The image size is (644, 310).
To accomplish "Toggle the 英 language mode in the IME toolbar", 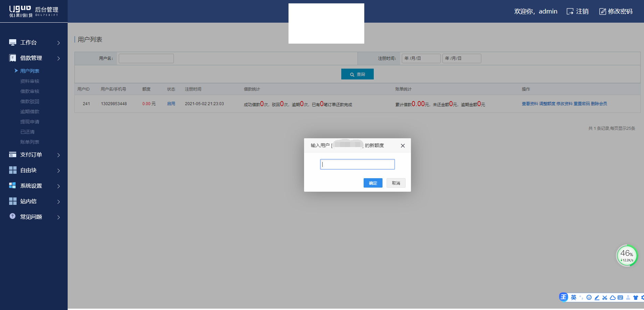I will (574, 297).
